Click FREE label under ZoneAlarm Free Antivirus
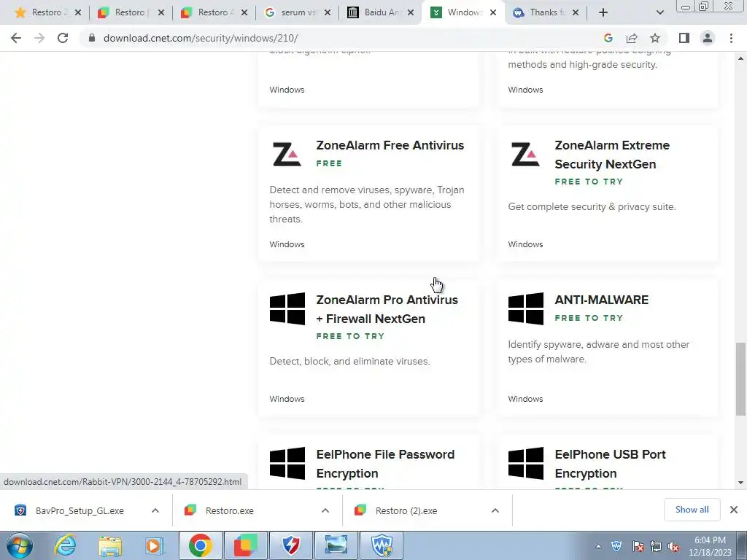The width and height of the screenshot is (747, 560). coord(329,163)
